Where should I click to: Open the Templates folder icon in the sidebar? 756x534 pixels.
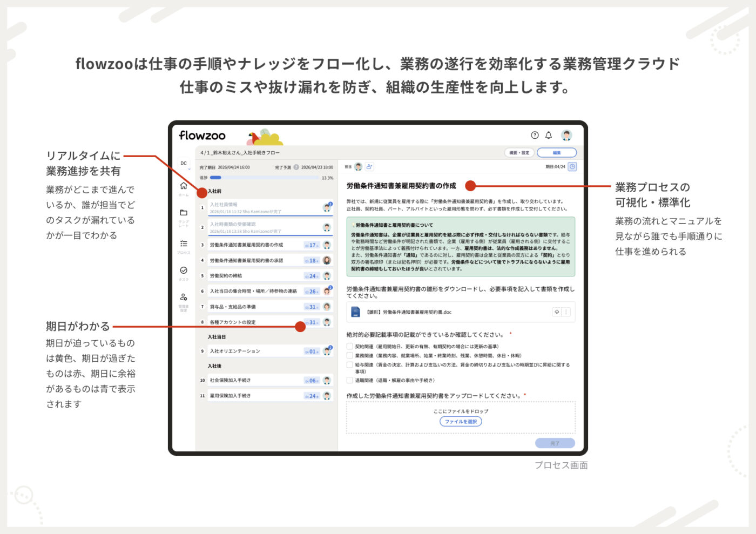tap(184, 213)
